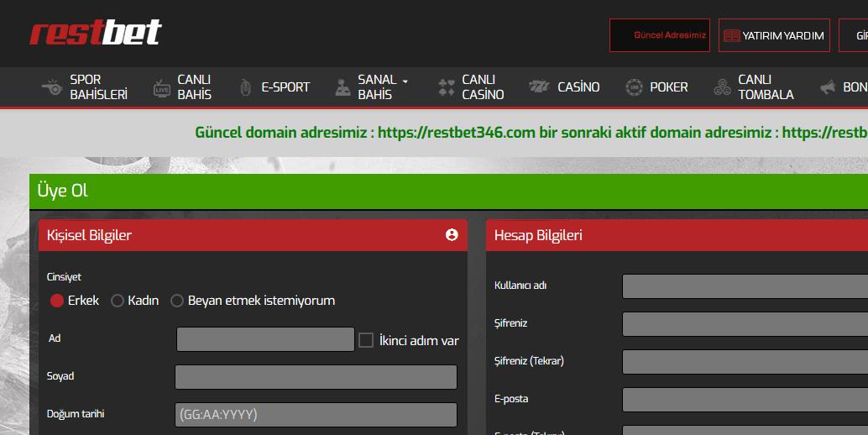This screenshot has width=868, height=435.
Task: Expand the Sanal Bahis dropdown arrow
Action: pyautogui.click(x=405, y=81)
